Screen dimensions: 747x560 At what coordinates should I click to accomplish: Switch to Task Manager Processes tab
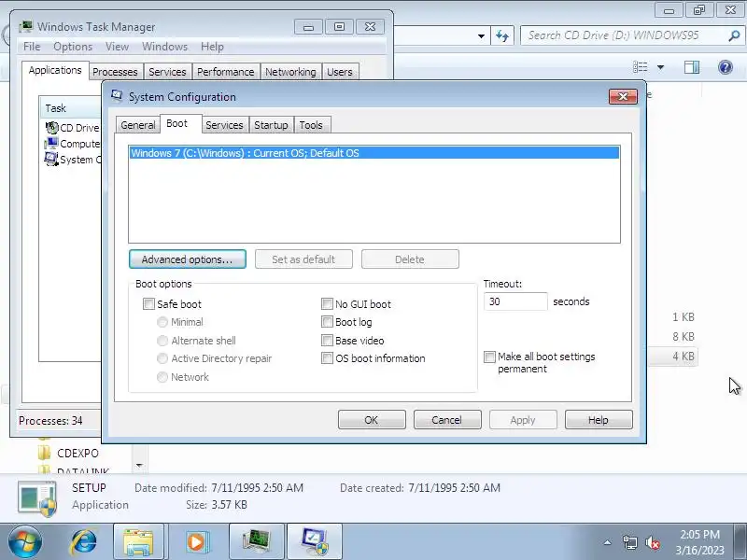tap(115, 72)
